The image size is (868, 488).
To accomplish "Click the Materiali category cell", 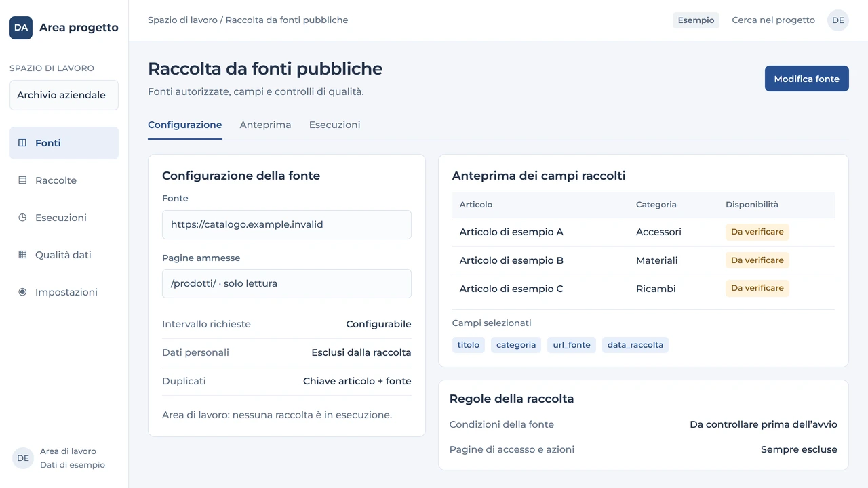I will [x=656, y=260].
